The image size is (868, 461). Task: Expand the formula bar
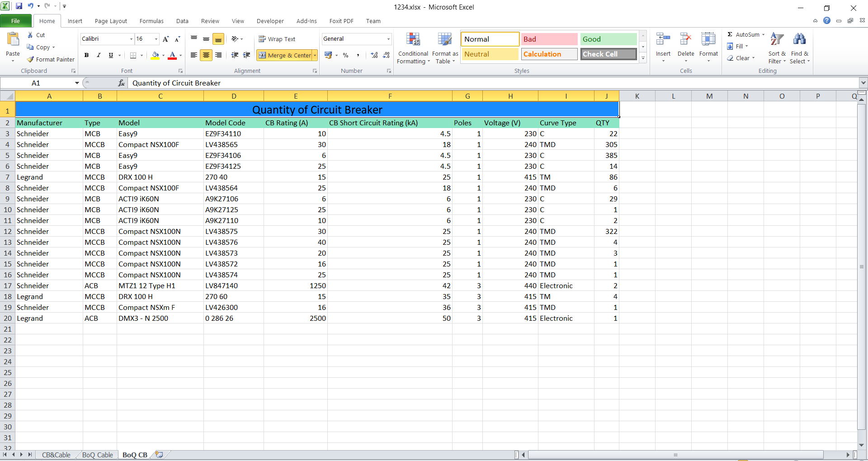point(863,83)
